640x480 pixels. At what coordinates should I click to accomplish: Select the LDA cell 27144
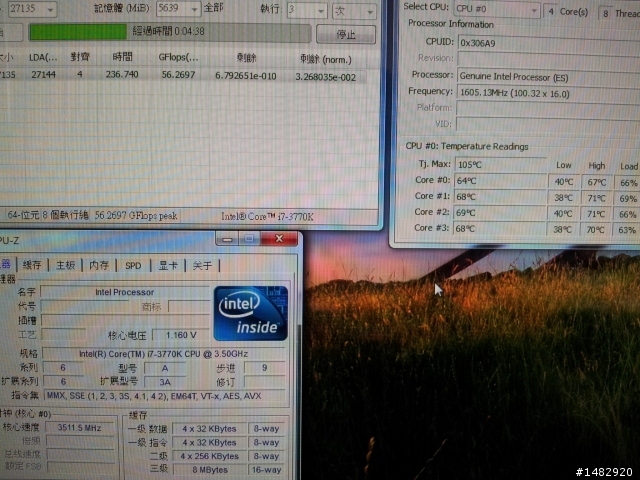coord(44,74)
